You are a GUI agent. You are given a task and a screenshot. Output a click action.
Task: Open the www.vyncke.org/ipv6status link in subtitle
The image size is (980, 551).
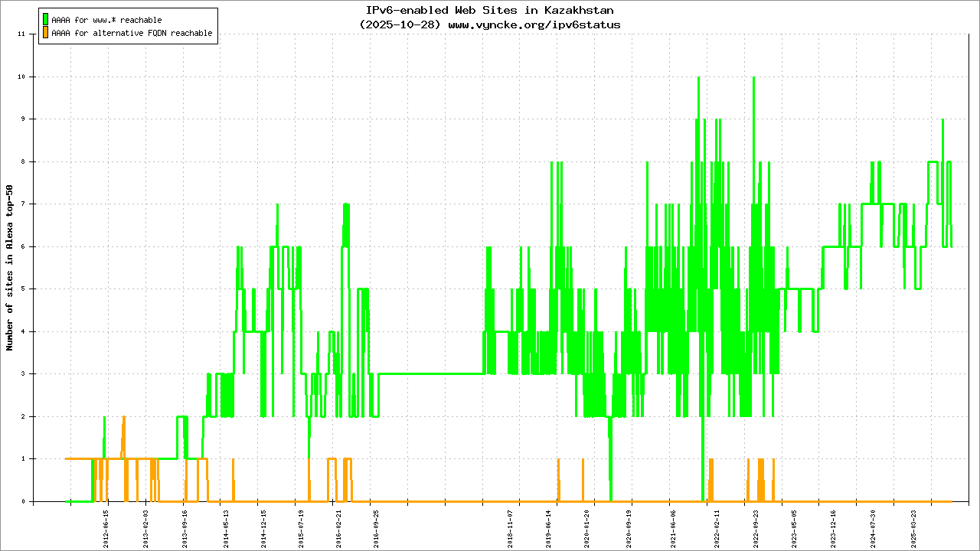(x=534, y=24)
